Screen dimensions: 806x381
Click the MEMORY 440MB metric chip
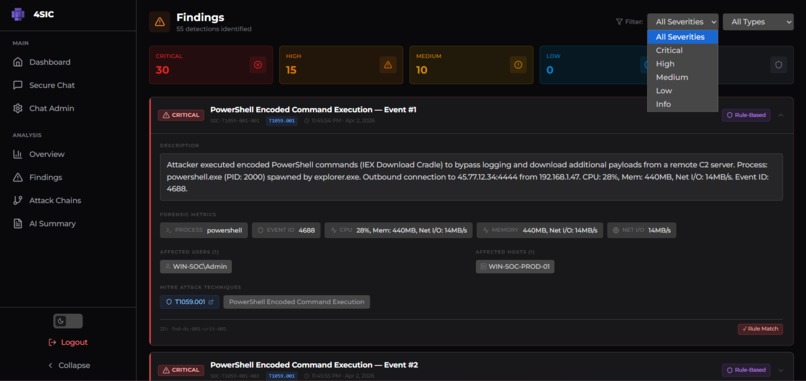(x=540, y=230)
